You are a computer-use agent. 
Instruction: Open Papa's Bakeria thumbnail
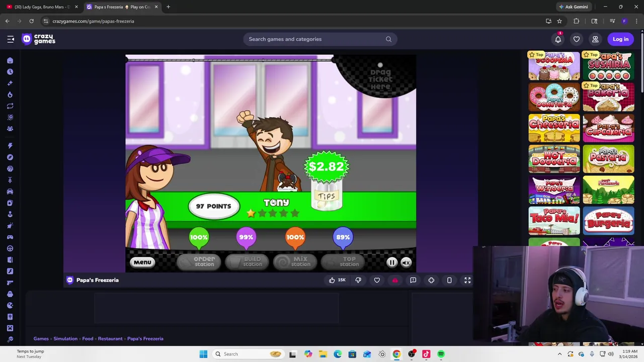tap(608, 97)
